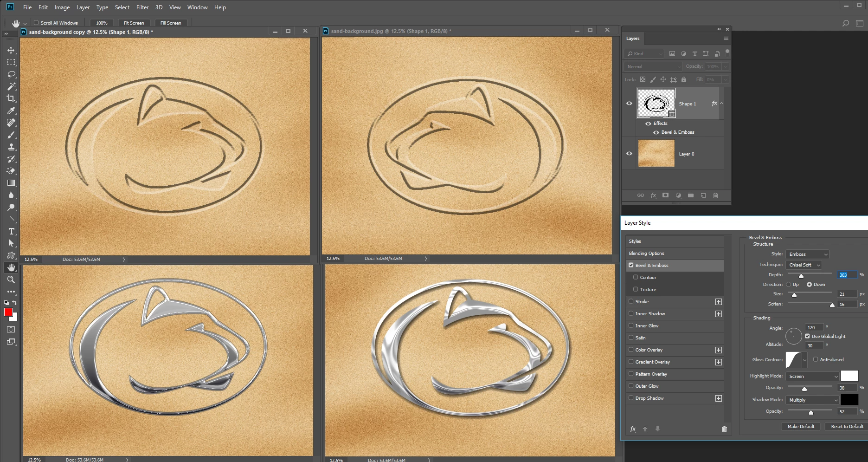Viewport: 868px width, 462px height.
Task: Select the Pen tool
Action: coord(11,219)
